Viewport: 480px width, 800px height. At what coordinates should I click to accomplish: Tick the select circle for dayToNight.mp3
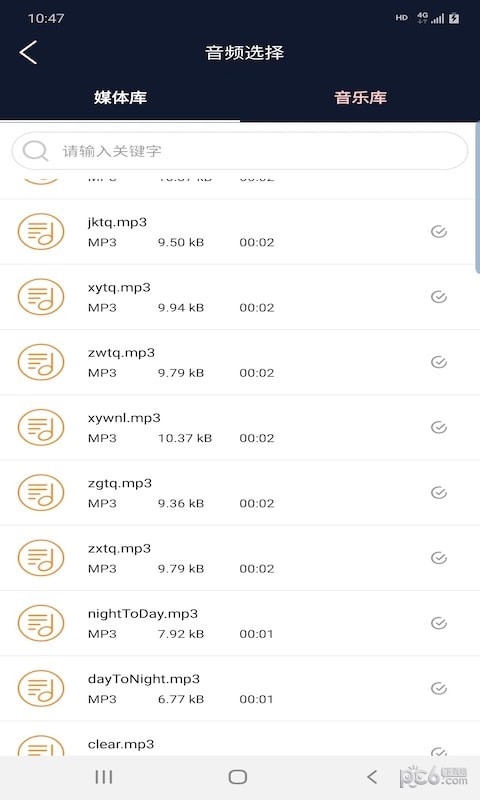(x=439, y=688)
